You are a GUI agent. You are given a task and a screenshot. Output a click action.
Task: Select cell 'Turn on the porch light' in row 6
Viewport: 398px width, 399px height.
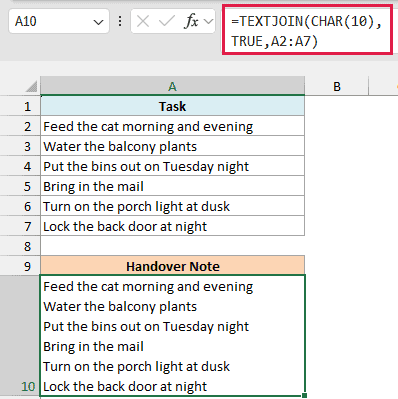pyautogui.click(x=172, y=206)
